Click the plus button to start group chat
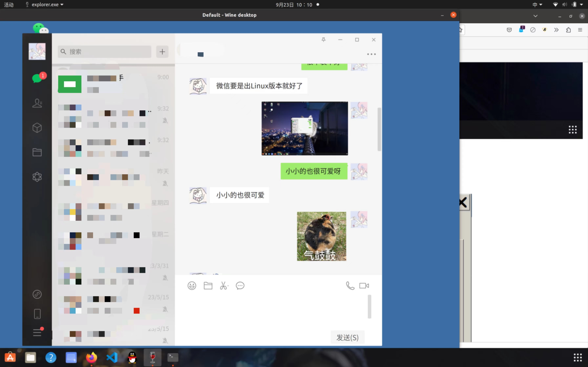 coord(162,51)
